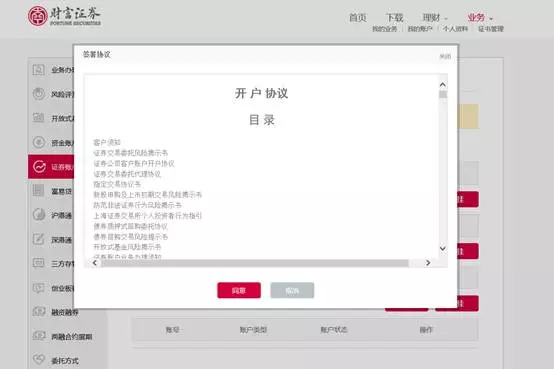This screenshot has width=554, height=369.
Task: Click the 业务办理 sidebar icon
Action: [x=39, y=70]
